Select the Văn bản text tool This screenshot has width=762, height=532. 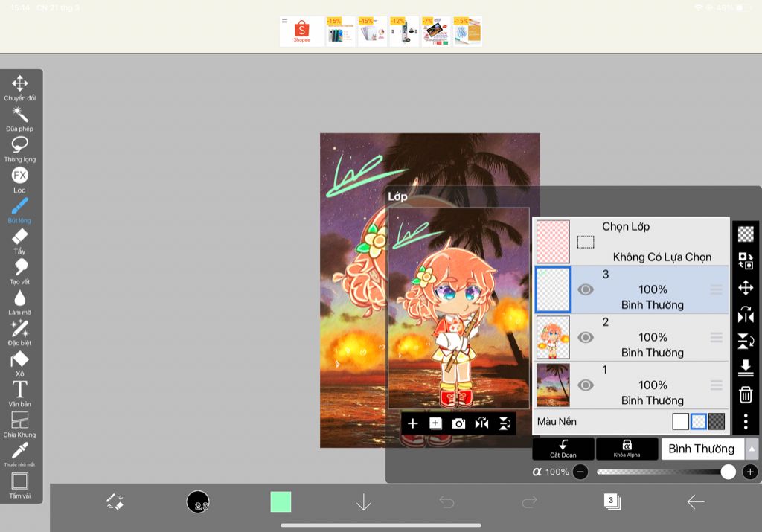[x=20, y=394]
